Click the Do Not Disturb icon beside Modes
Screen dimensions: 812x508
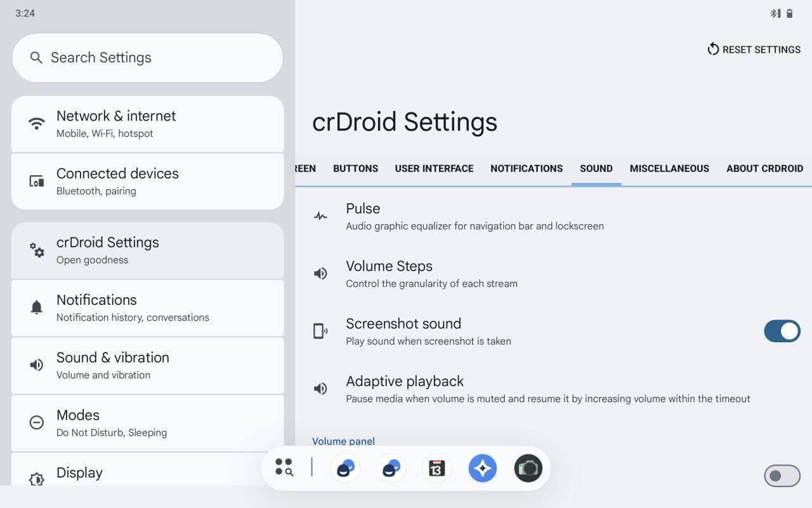(37, 423)
